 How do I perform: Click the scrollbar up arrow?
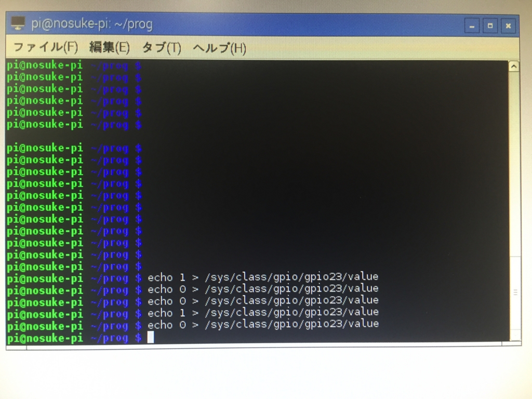pos(514,66)
